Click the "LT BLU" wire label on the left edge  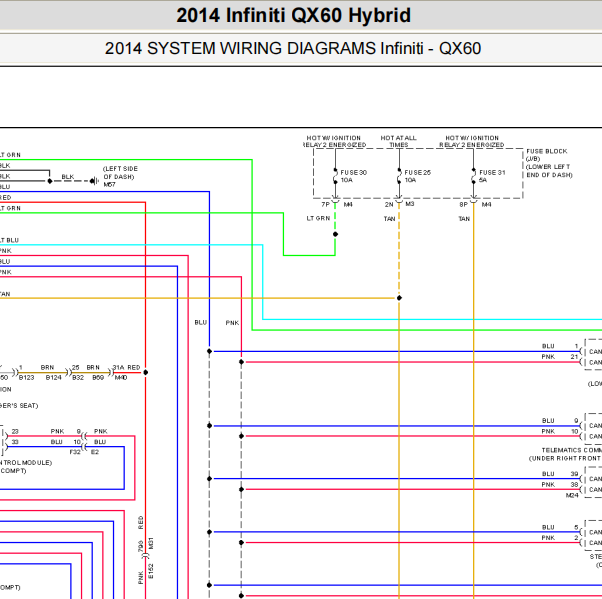pos(9,240)
